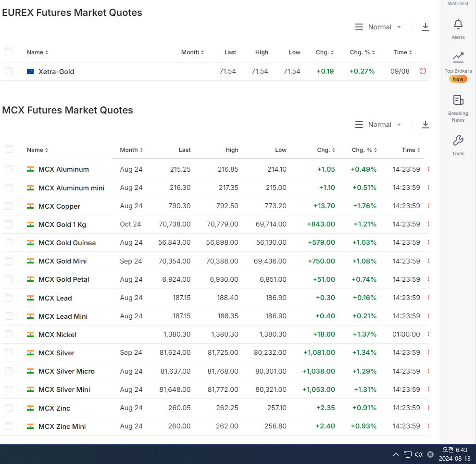Click the India flag beside MCX Aluminum
This screenshot has height=464, width=476.
click(30, 169)
